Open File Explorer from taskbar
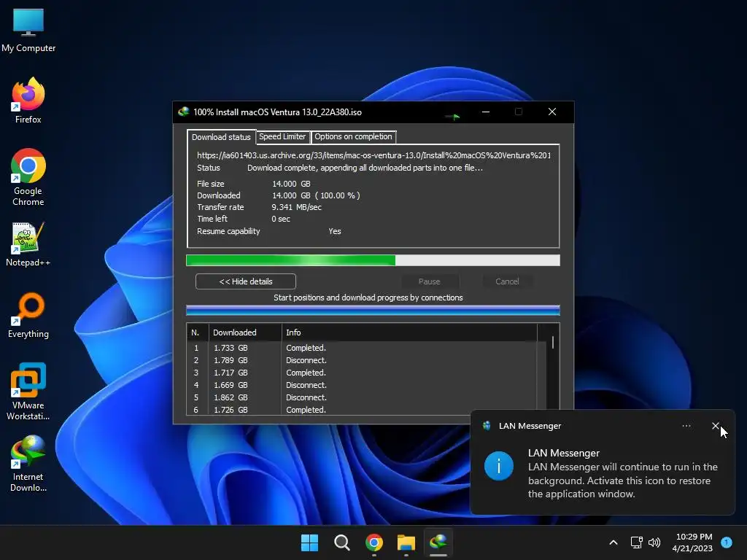This screenshot has height=560, width=747. click(406, 542)
